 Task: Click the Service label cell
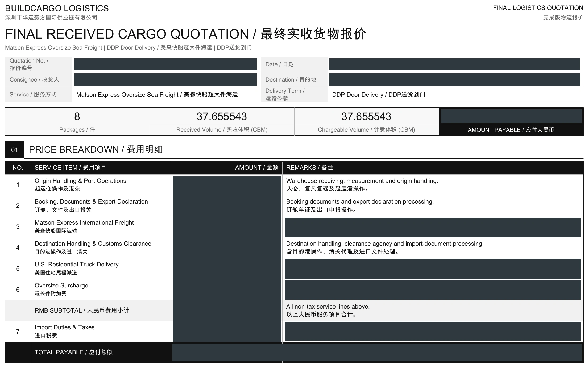38,94
